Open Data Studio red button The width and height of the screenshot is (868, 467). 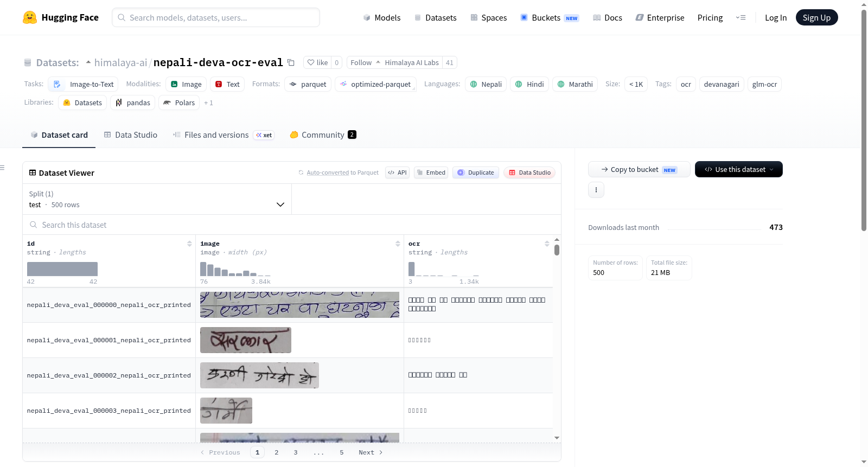tap(529, 172)
